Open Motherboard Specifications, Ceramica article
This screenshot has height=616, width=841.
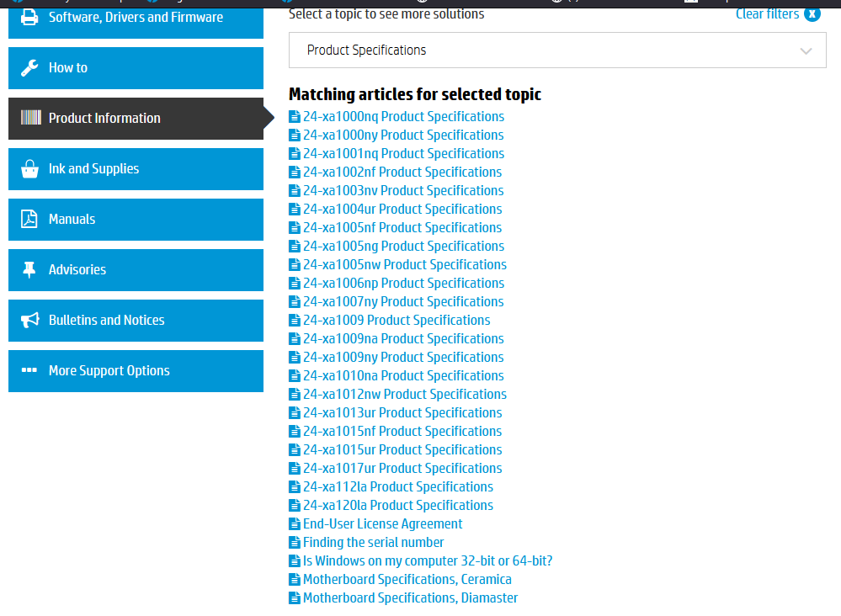(x=407, y=579)
